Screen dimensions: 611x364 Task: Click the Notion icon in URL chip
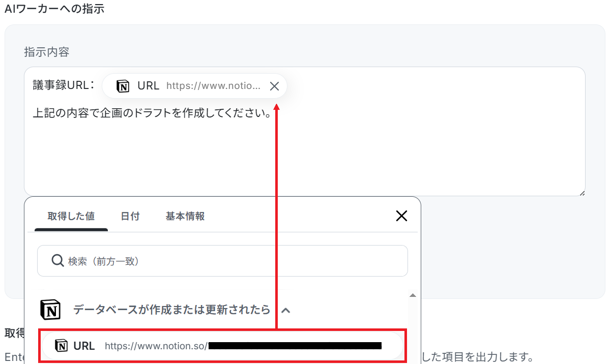click(x=123, y=86)
